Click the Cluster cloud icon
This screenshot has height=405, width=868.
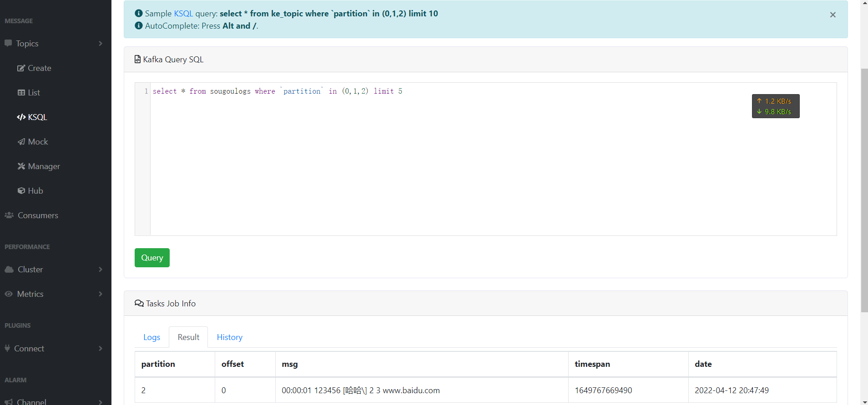[9, 270]
